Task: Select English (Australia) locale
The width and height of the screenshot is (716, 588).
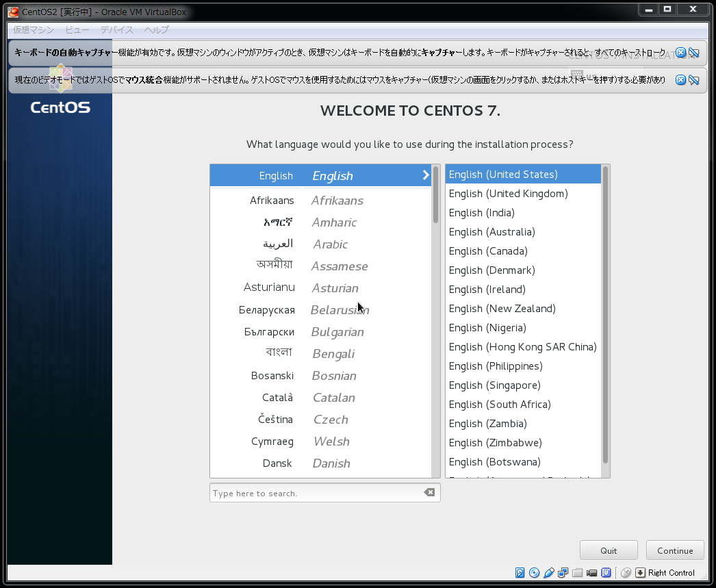Action: [523, 232]
